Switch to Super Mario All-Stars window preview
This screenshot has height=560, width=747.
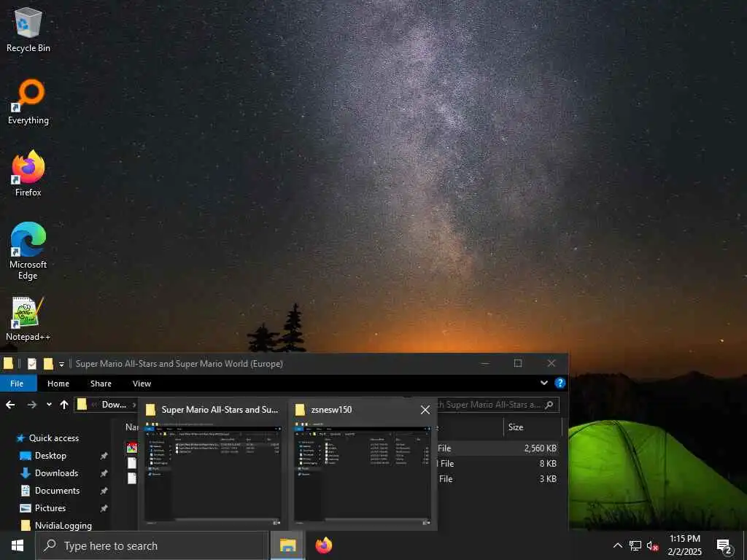(212, 464)
